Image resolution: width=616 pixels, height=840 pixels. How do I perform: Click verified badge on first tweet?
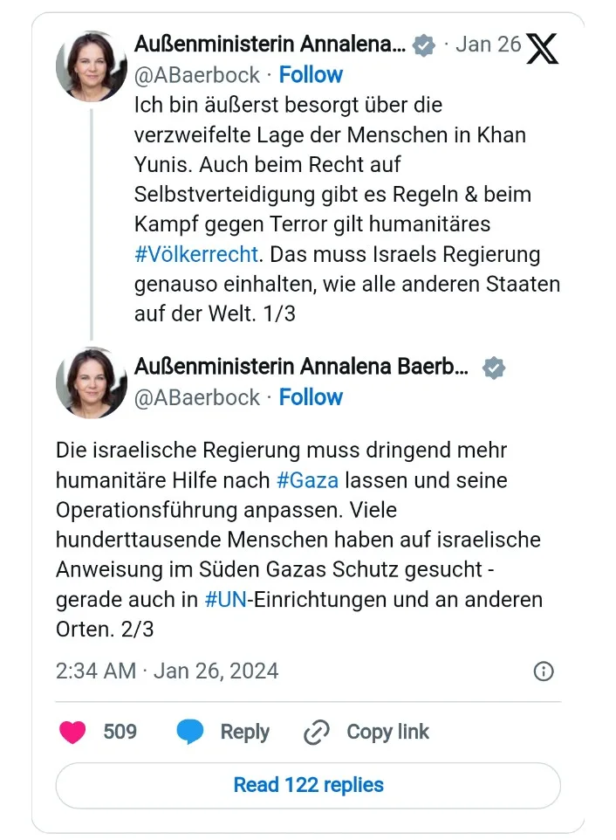pyautogui.click(x=424, y=45)
